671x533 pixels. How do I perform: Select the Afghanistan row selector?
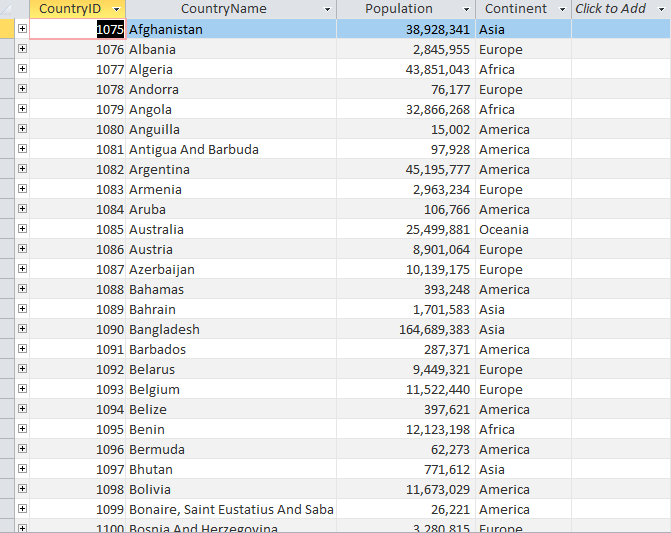point(7,29)
